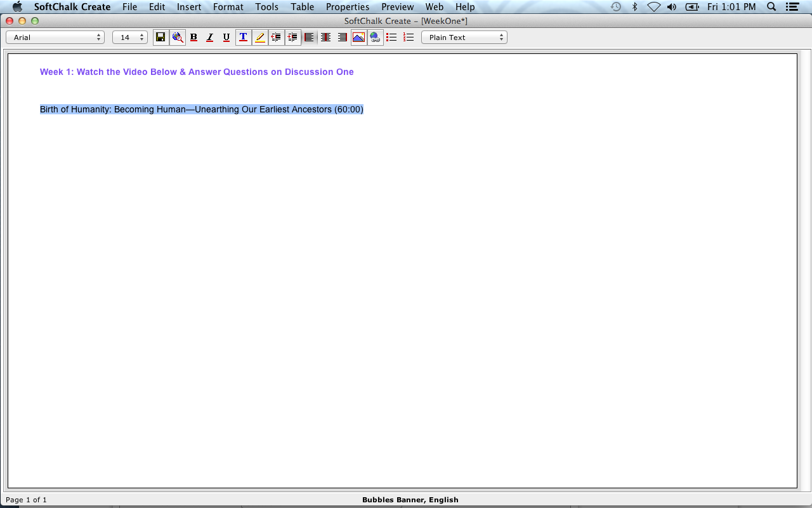812x508 pixels.
Task: Click the Birth of Humanity highlighted line
Action: click(202, 109)
